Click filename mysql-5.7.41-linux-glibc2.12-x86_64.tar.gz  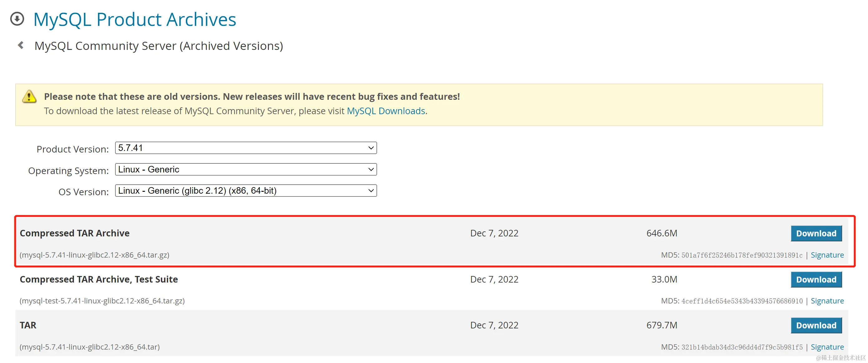coord(94,255)
